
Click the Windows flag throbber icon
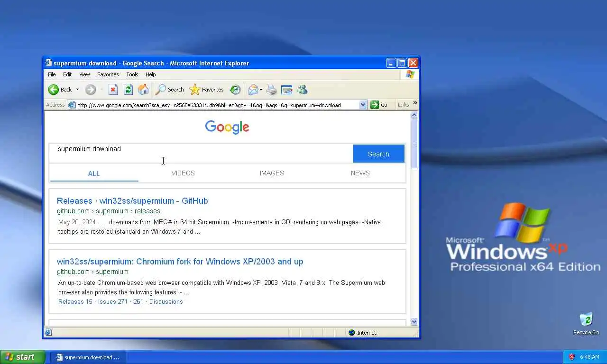tap(410, 74)
